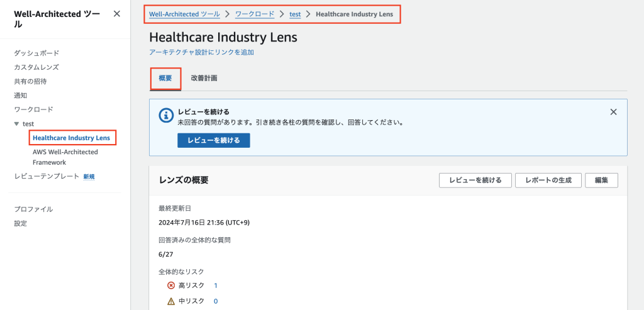Switch to the 概要 tab
Screen dimensions: 644x310
[x=165, y=78]
